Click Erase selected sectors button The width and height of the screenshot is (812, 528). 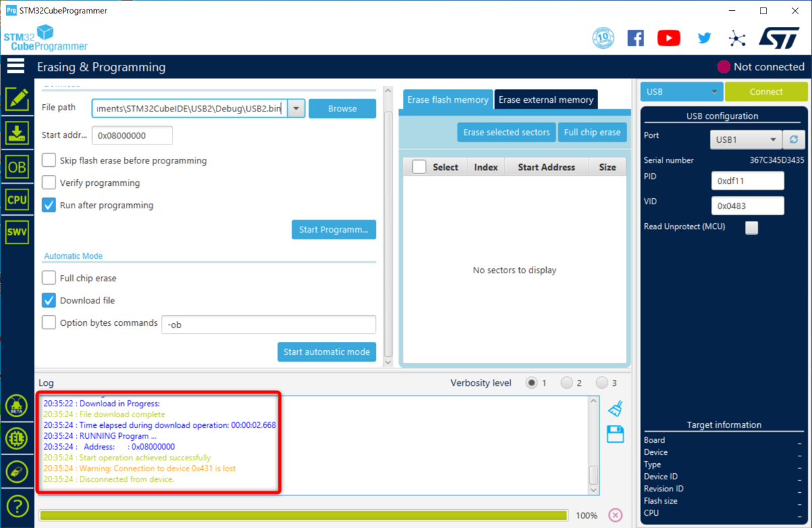(x=507, y=133)
